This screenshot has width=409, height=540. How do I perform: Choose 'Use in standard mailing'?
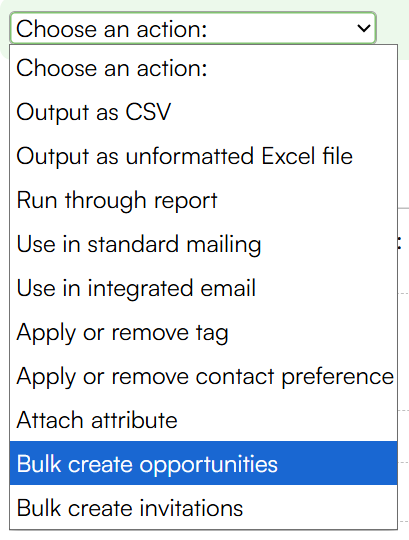tap(203, 244)
